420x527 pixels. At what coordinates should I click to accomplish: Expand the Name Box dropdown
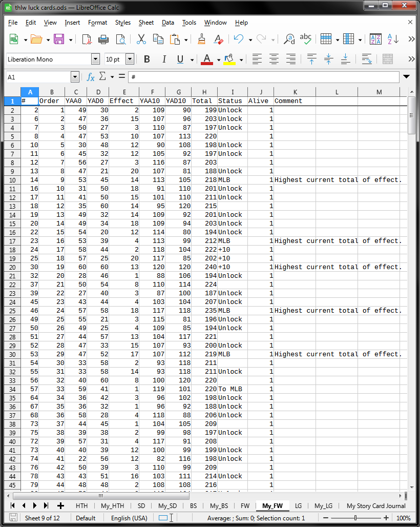75,77
